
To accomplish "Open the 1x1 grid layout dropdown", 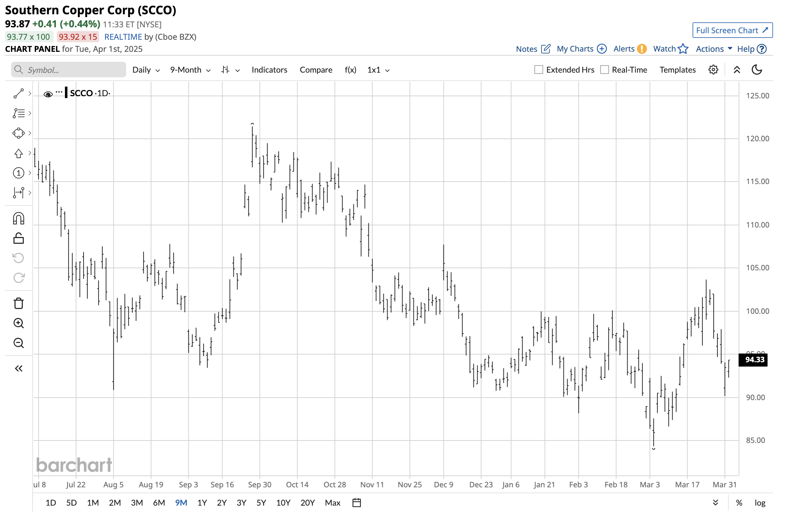I will pyautogui.click(x=377, y=70).
